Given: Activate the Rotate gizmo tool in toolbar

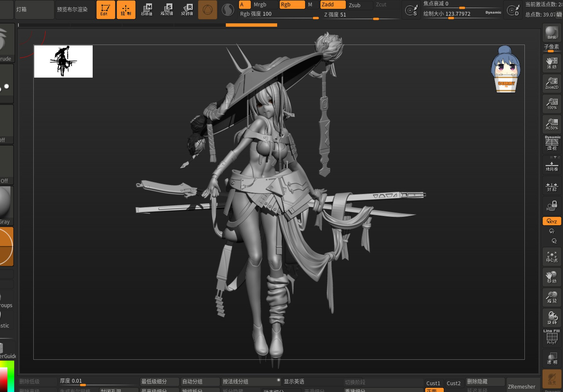Looking at the screenshot, I should point(187,10).
